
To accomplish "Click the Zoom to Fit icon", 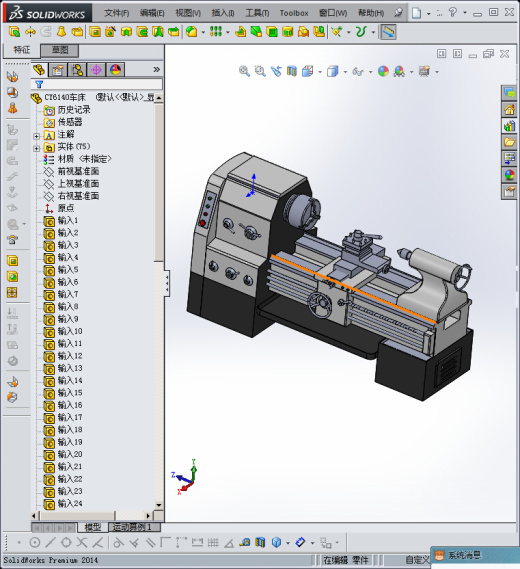I will tap(244, 71).
